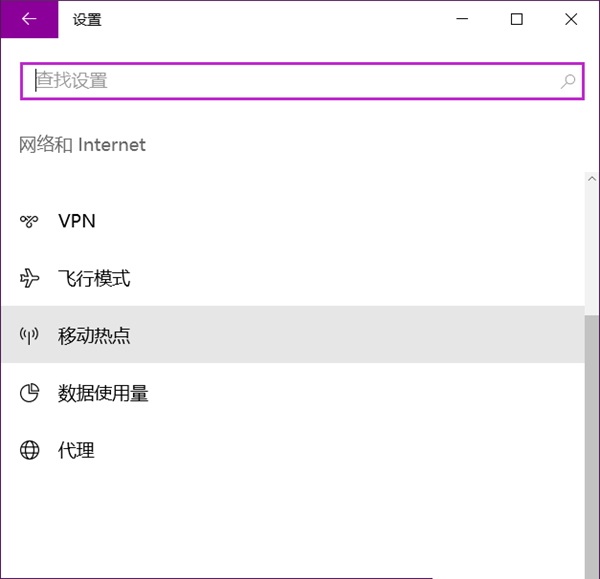This screenshot has height=579, width=600.
Task: Open the VPN settings page
Action: (x=77, y=221)
